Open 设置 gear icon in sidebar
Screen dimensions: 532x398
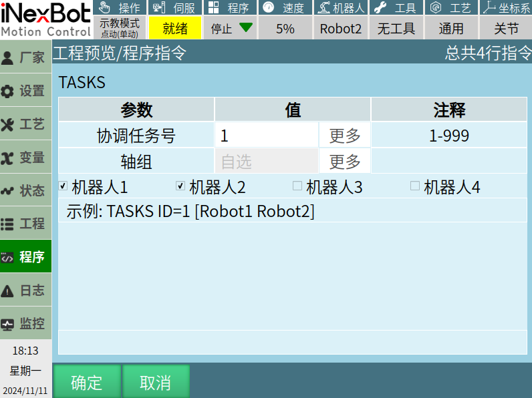point(8,91)
